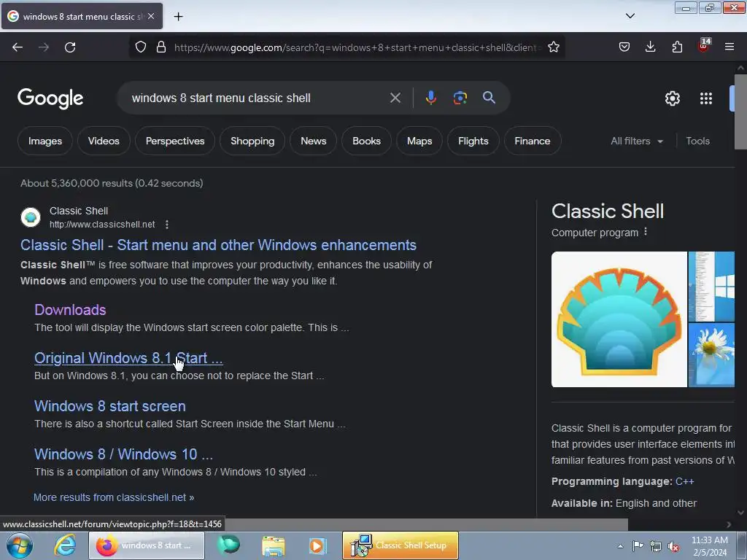Open the extensions puzzle icon
Image resolution: width=747 pixels, height=560 pixels.
pyautogui.click(x=677, y=47)
